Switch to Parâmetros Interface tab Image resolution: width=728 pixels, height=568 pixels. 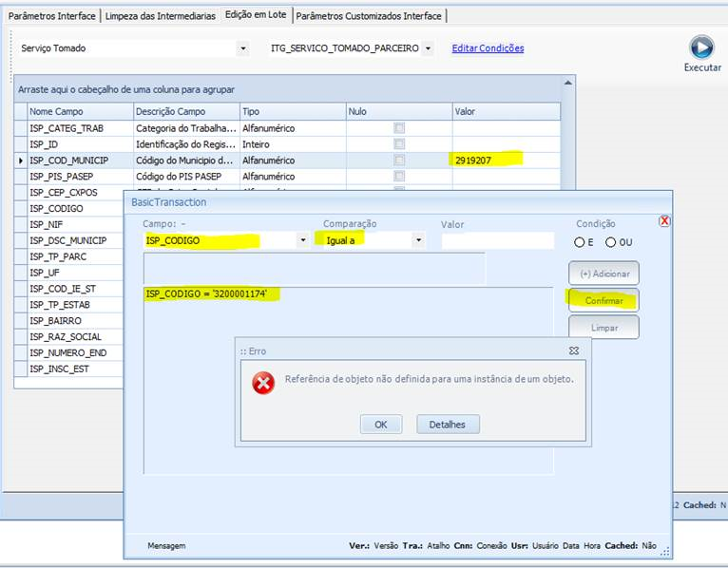[52, 16]
